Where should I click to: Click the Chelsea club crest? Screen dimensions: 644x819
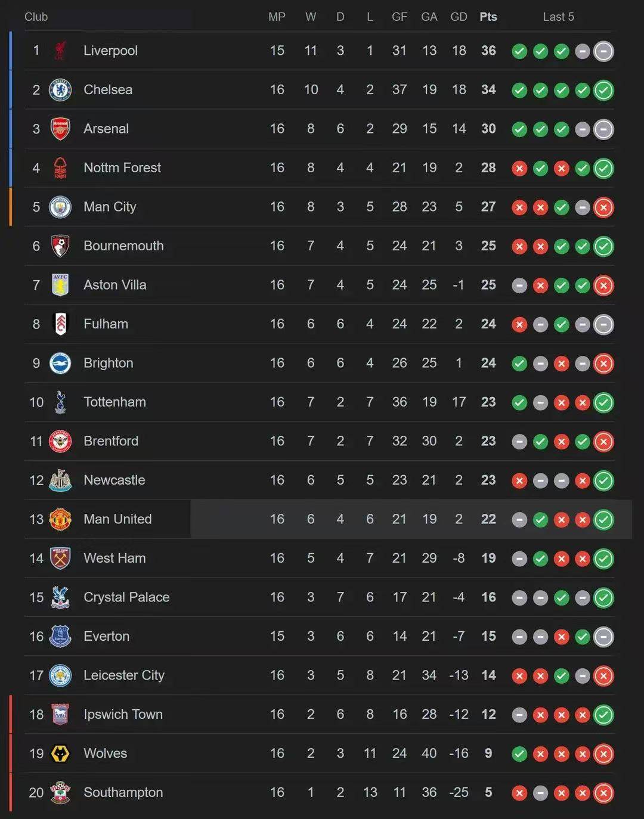(x=60, y=90)
